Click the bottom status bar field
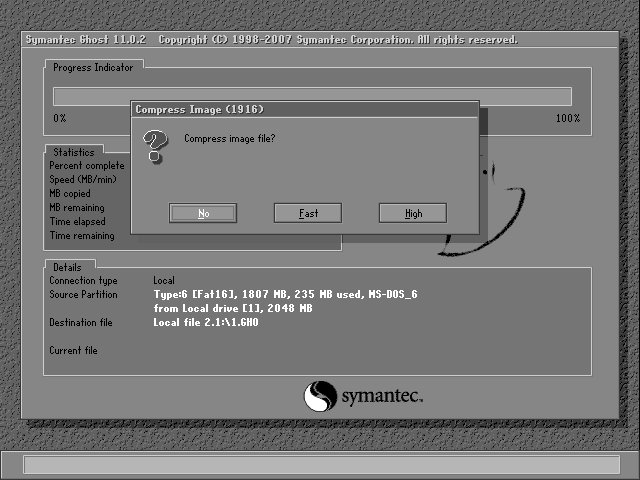Viewport: 640px width, 480px height. click(x=322, y=465)
